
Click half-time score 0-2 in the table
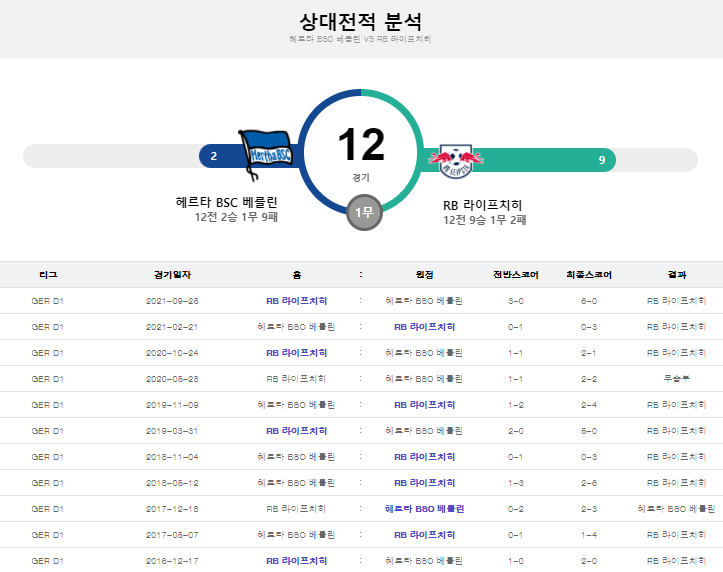click(516, 509)
